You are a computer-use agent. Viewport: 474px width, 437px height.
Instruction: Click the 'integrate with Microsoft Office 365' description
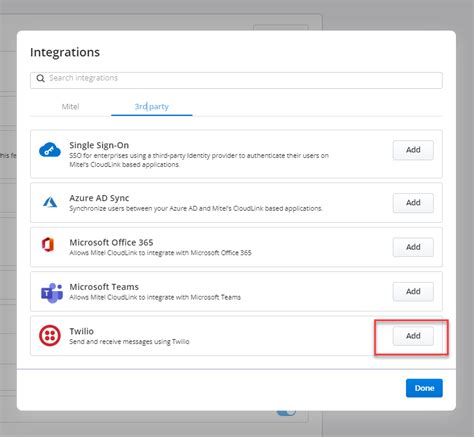[x=160, y=253]
